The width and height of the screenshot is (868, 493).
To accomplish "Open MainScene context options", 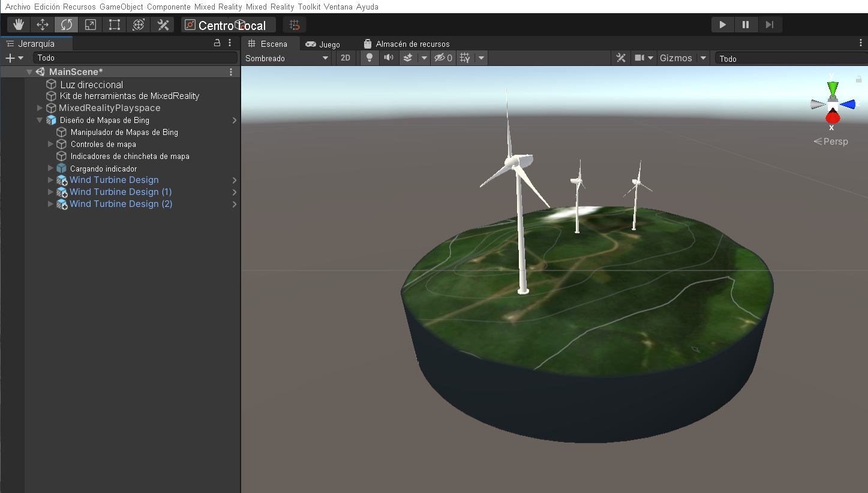I will pyautogui.click(x=231, y=72).
